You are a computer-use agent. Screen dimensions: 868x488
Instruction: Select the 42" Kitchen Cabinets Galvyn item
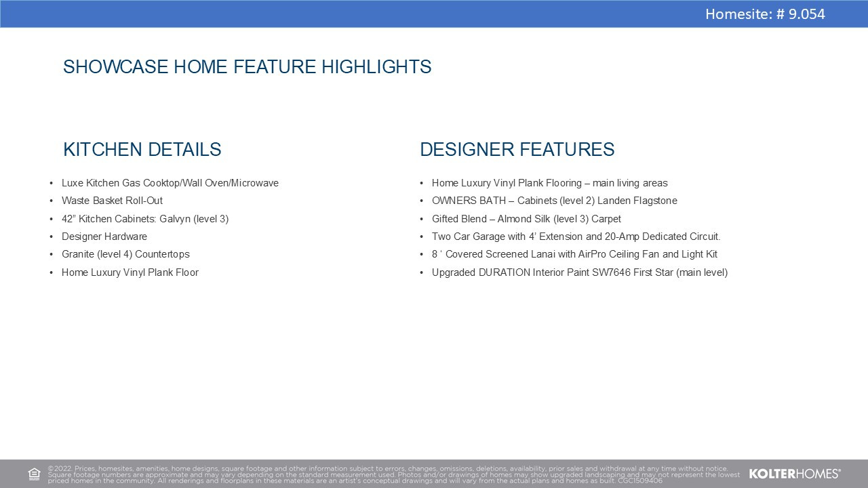(145, 219)
